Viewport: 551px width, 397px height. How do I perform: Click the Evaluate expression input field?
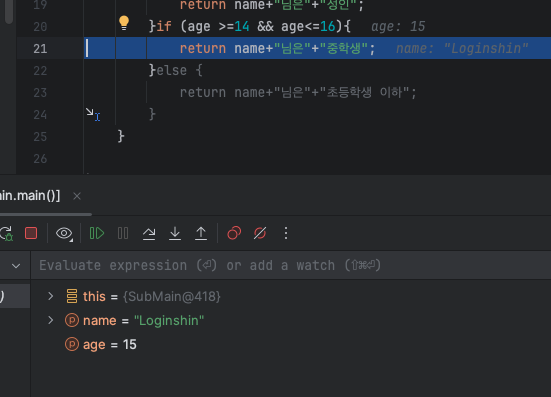(291, 265)
